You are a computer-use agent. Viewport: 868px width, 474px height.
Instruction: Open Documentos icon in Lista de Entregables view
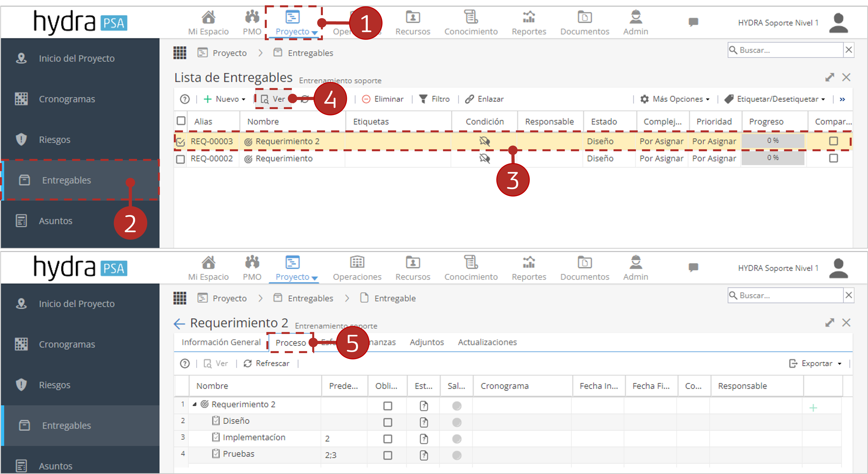point(585,17)
